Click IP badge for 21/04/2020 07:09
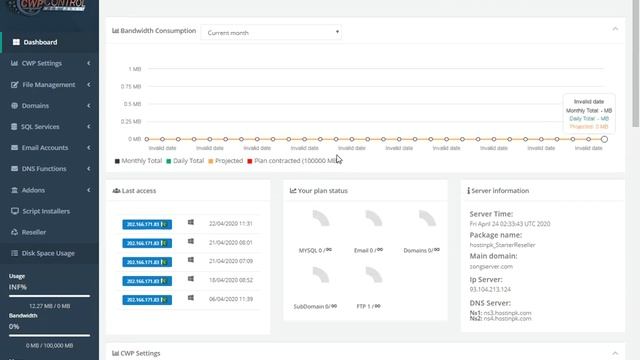 147,262
